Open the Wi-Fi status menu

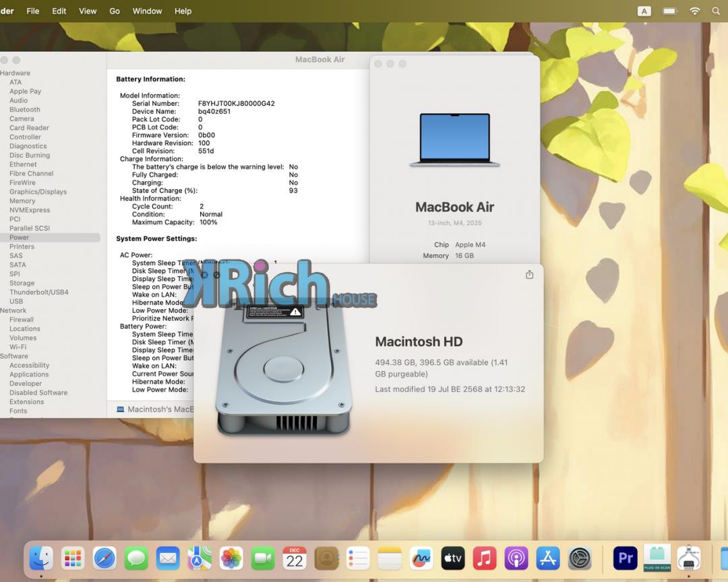click(x=694, y=11)
